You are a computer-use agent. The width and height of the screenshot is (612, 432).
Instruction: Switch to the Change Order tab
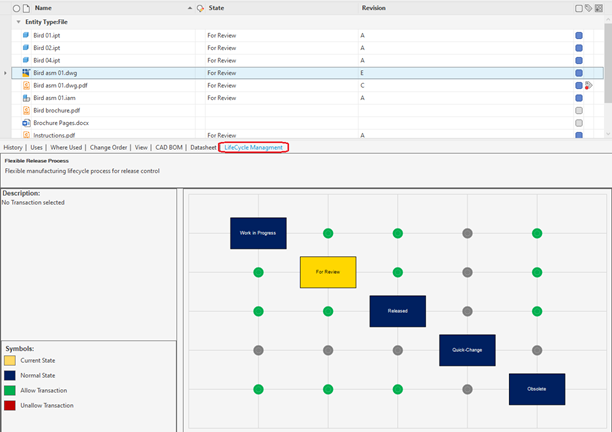click(x=108, y=148)
